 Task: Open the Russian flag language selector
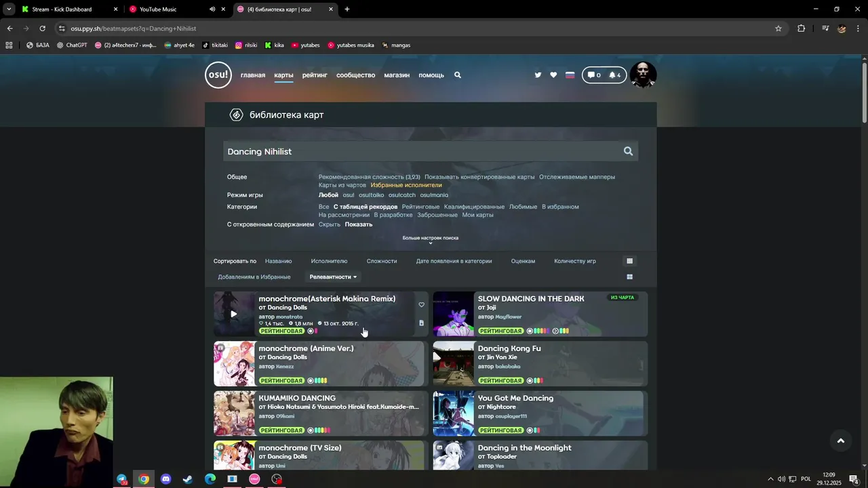coord(570,75)
